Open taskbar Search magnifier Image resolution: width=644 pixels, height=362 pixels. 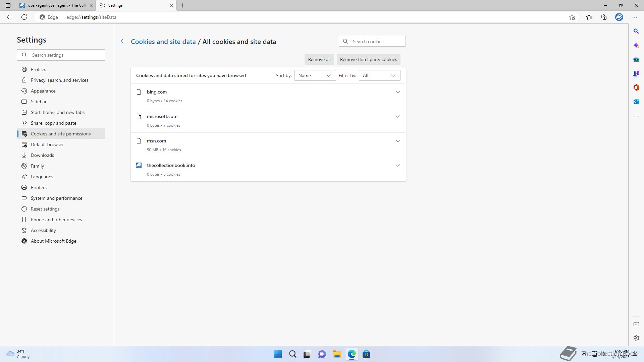pyautogui.click(x=292, y=354)
